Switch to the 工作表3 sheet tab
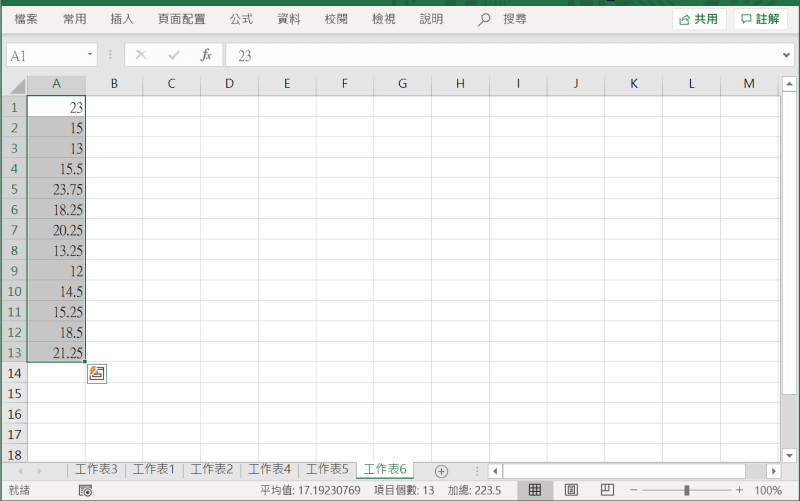Image resolution: width=800 pixels, height=501 pixels. coord(96,470)
